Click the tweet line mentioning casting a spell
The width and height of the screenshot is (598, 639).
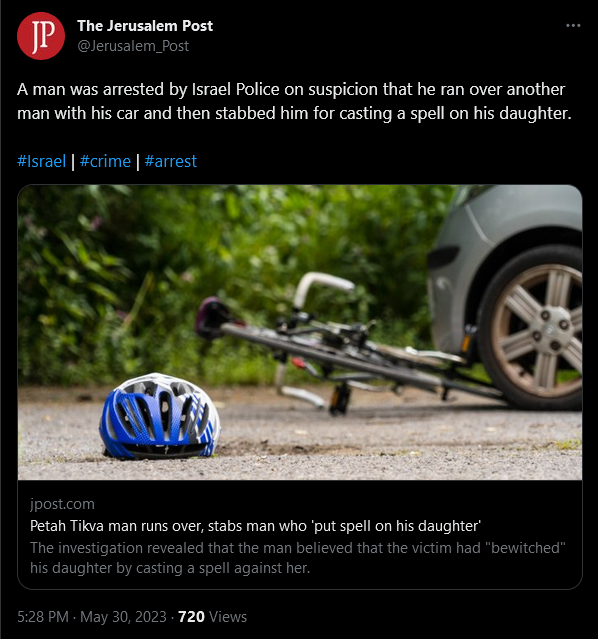pos(294,113)
